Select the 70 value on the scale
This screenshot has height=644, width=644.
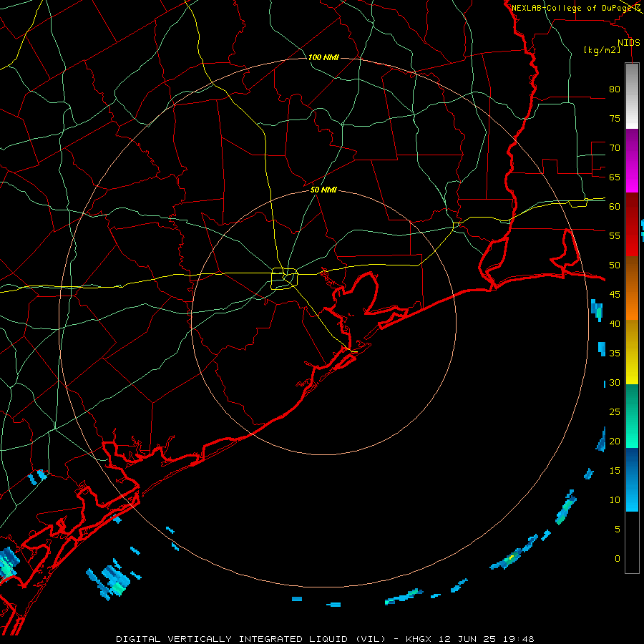615,148
